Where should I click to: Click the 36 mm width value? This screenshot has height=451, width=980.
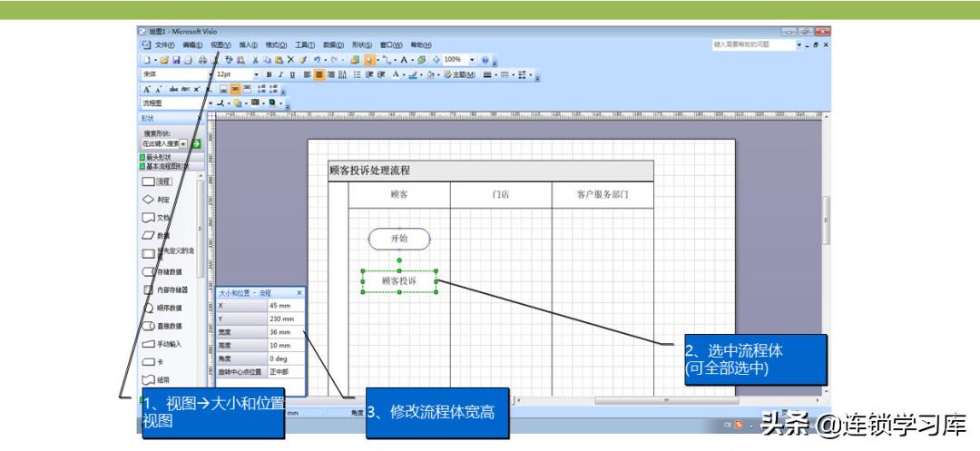click(286, 332)
